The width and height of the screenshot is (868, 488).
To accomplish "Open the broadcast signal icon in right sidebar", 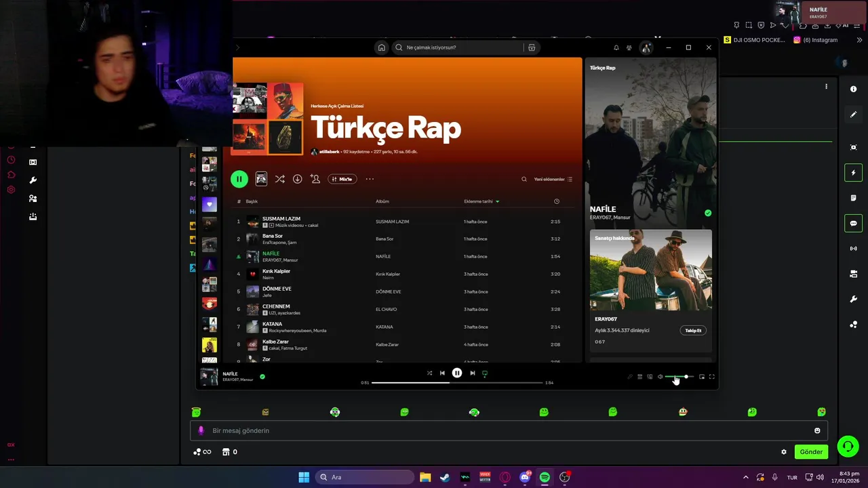I will (853, 249).
